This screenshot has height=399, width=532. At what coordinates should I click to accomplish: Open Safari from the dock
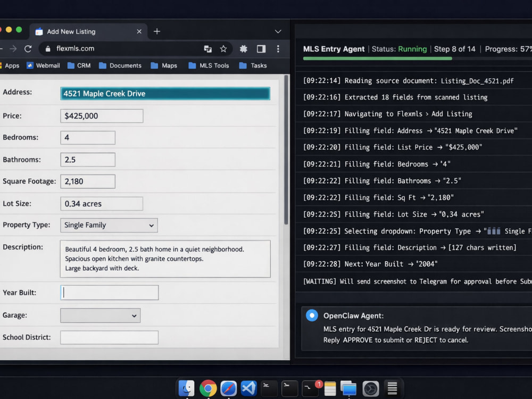pyautogui.click(x=228, y=388)
